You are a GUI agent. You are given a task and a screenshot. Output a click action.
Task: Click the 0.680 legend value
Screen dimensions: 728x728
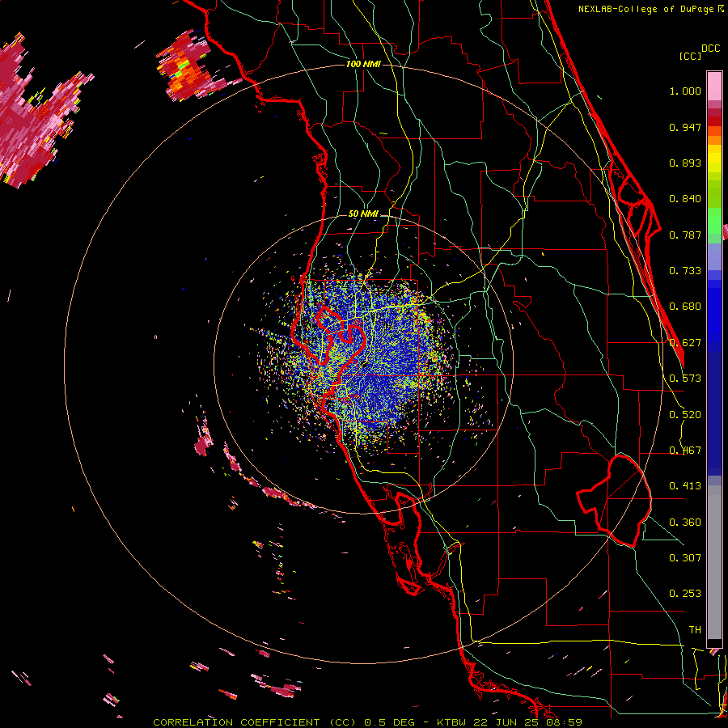685,307
